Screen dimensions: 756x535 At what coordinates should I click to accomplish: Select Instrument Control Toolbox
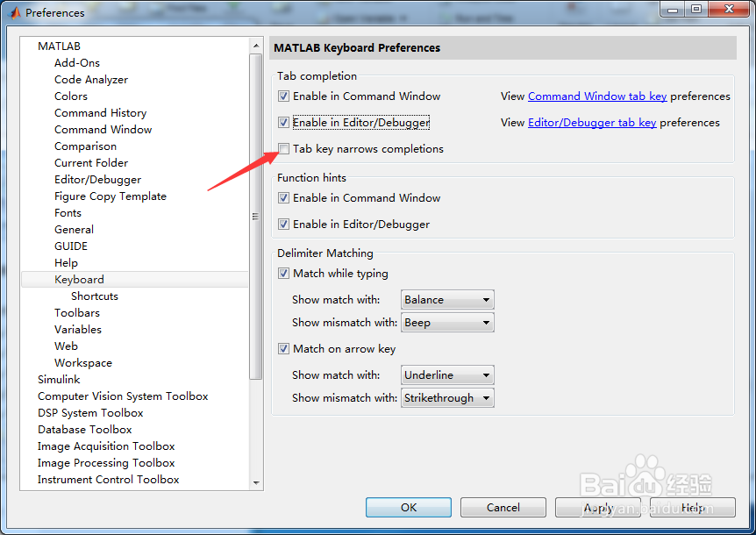tap(109, 480)
